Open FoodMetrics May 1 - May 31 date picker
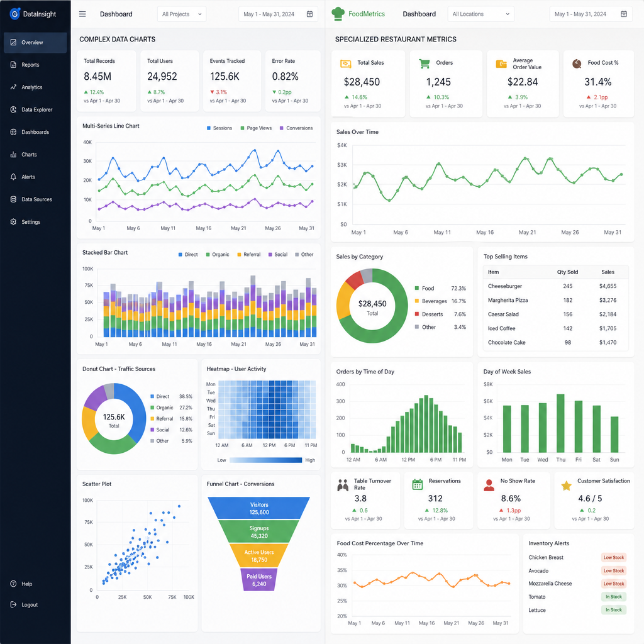 pyautogui.click(x=591, y=14)
